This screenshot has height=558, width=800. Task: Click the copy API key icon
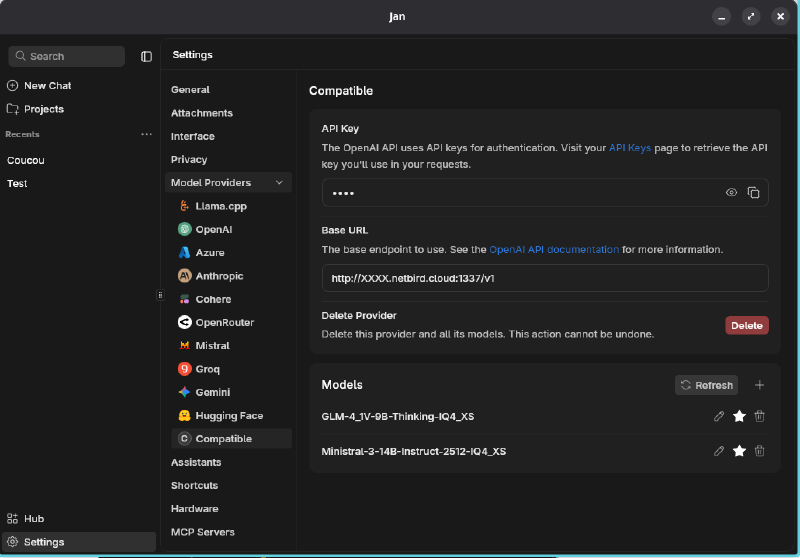(754, 193)
